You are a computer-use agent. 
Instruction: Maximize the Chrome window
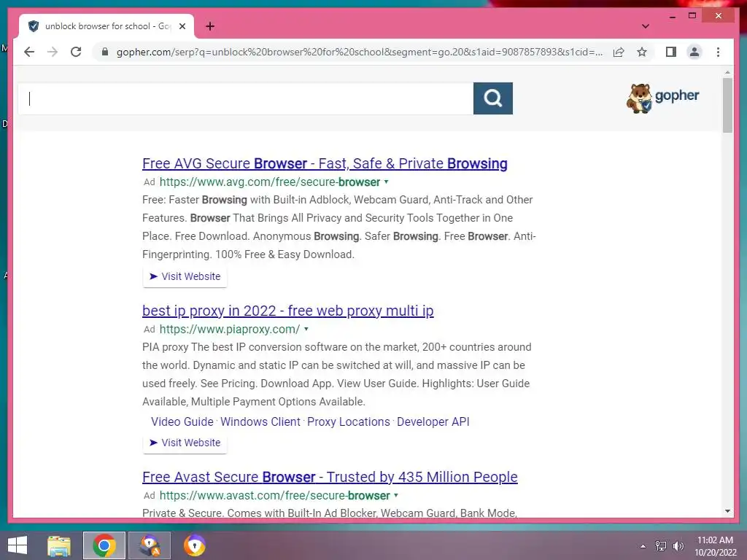pyautogui.click(x=692, y=16)
